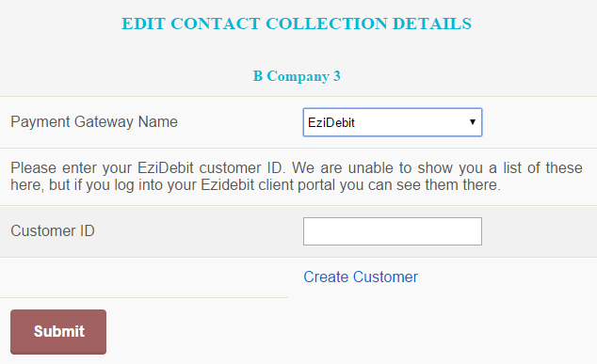Open the Payment Gateway Name dropdown
The width and height of the screenshot is (597, 364).
[x=393, y=122]
